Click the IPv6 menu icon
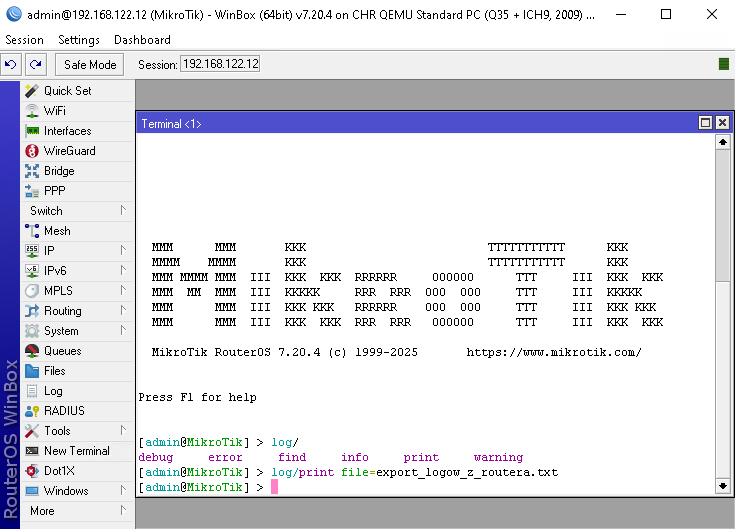This screenshot has height=529, width=735. click(32, 271)
